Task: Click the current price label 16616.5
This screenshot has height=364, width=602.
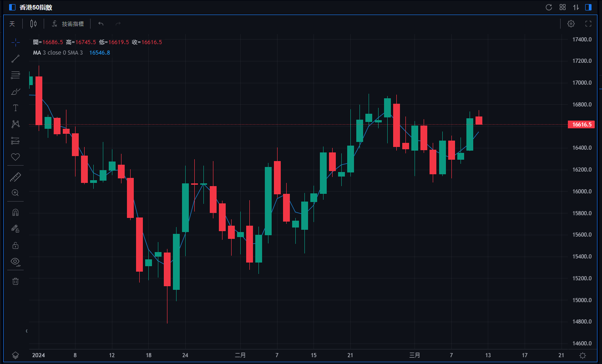Action: 582,125
